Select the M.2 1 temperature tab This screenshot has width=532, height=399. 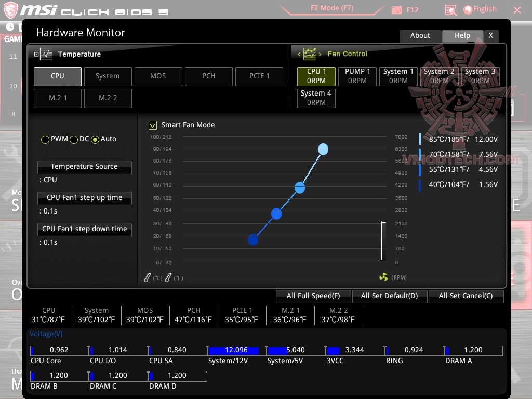coord(57,98)
